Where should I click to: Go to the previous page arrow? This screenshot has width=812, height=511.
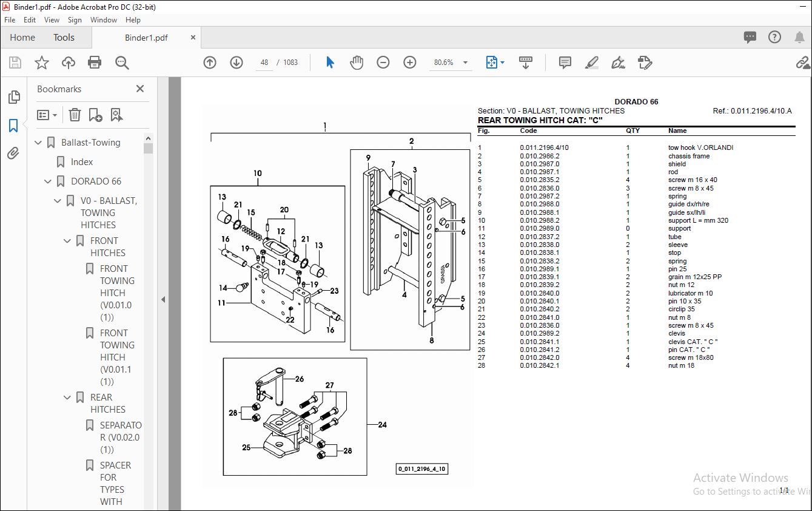210,63
